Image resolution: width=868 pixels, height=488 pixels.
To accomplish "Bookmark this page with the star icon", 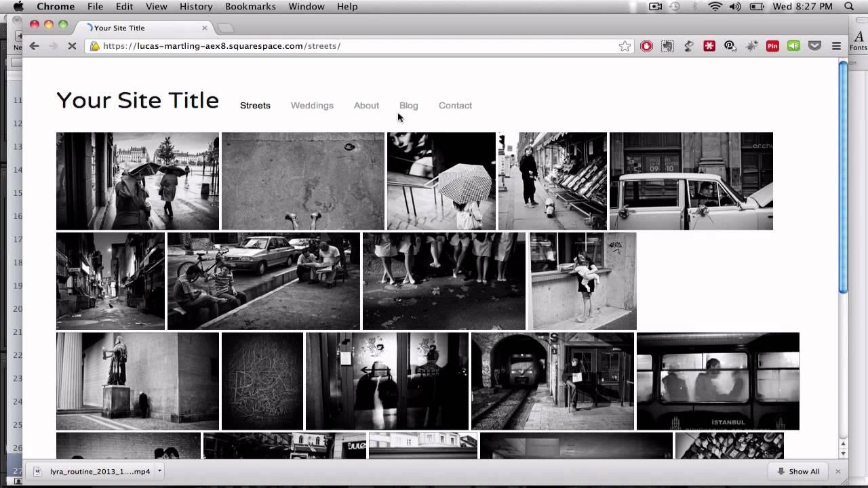I will [625, 46].
